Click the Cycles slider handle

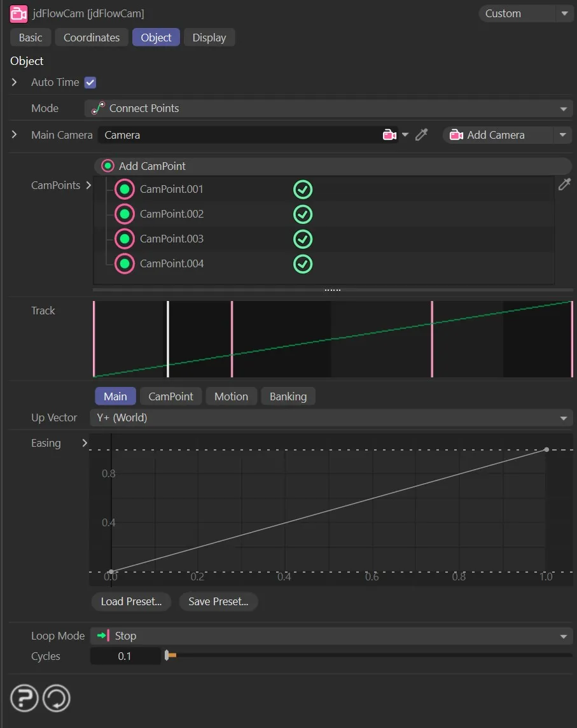(x=167, y=655)
